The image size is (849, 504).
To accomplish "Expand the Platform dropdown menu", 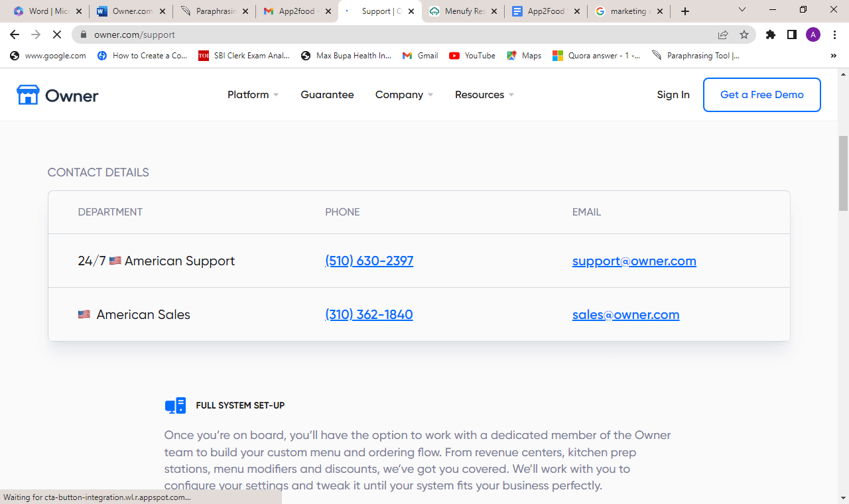I will [x=253, y=95].
